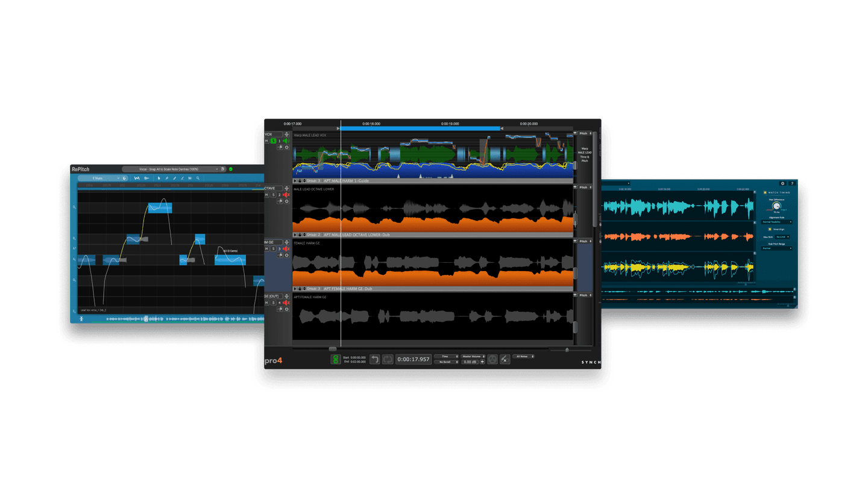Click the VOX track vertical zoom slider handle
Image resolution: width=868 pixels, height=488 pixels.
(575, 165)
